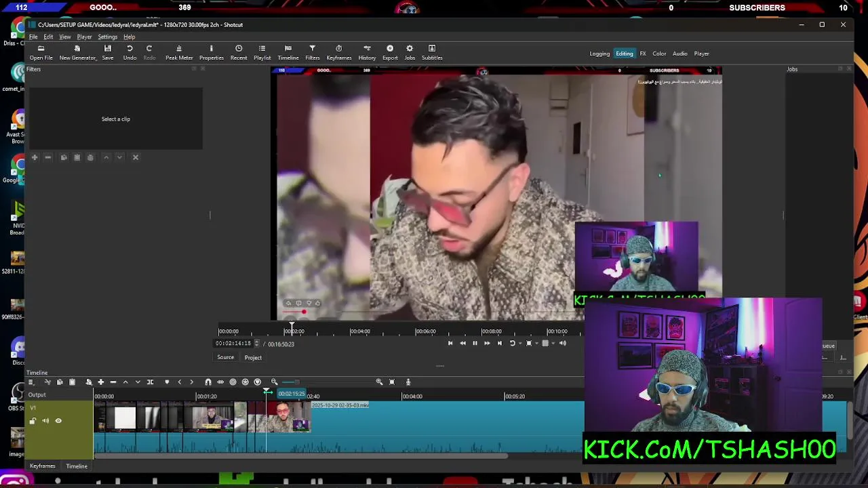The width and height of the screenshot is (868, 488).
Task: Switch to FX layout
Action: pos(643,54)
